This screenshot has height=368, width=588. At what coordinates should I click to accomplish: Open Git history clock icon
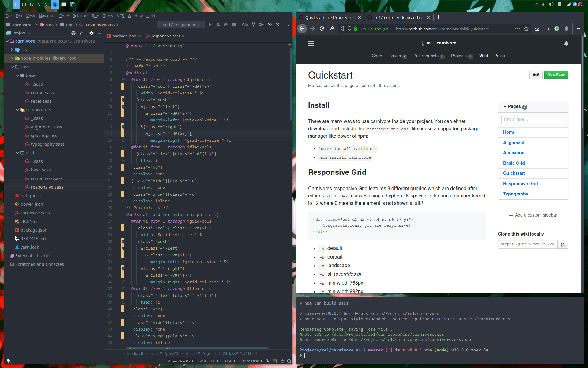tap(269, 25)
